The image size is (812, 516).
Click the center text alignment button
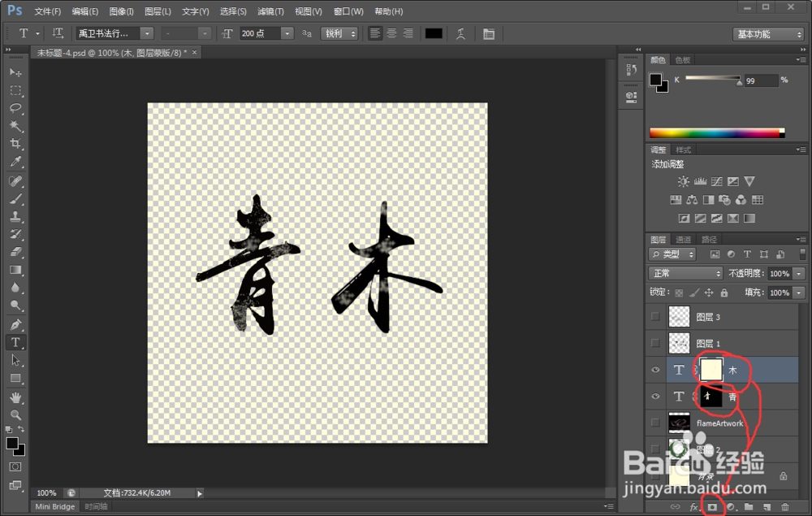tap(391, 33)
